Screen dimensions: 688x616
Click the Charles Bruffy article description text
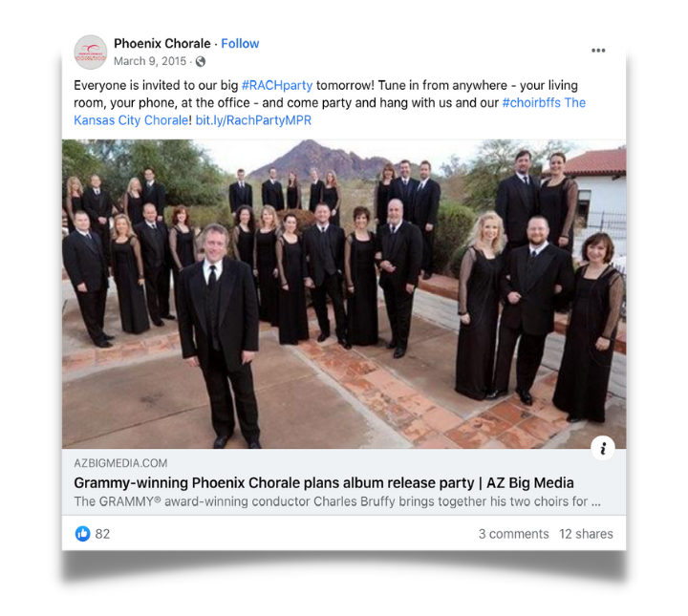[337, 501]
